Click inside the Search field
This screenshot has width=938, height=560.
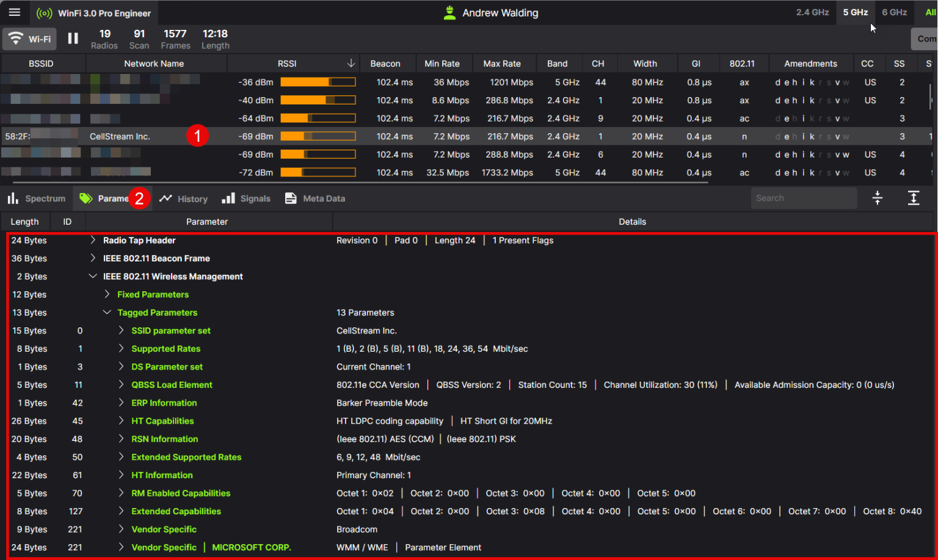coord(804,198)
